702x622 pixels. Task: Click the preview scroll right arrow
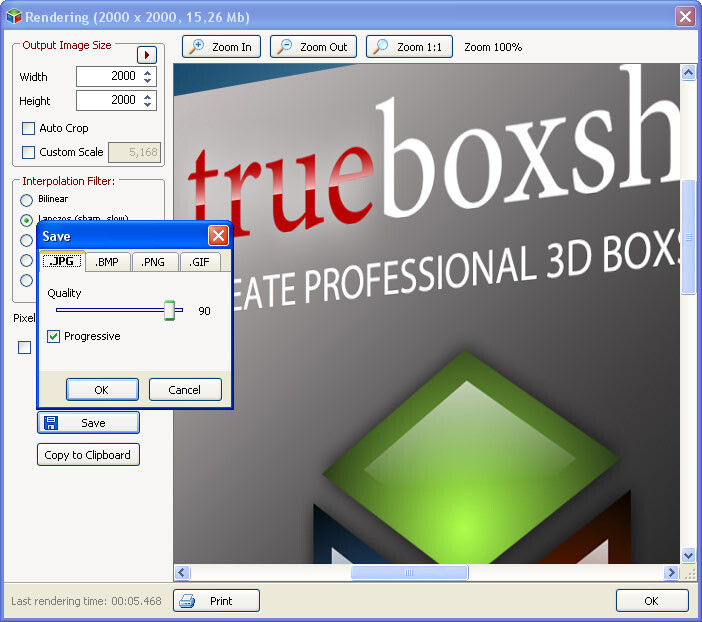pos(671,573)
